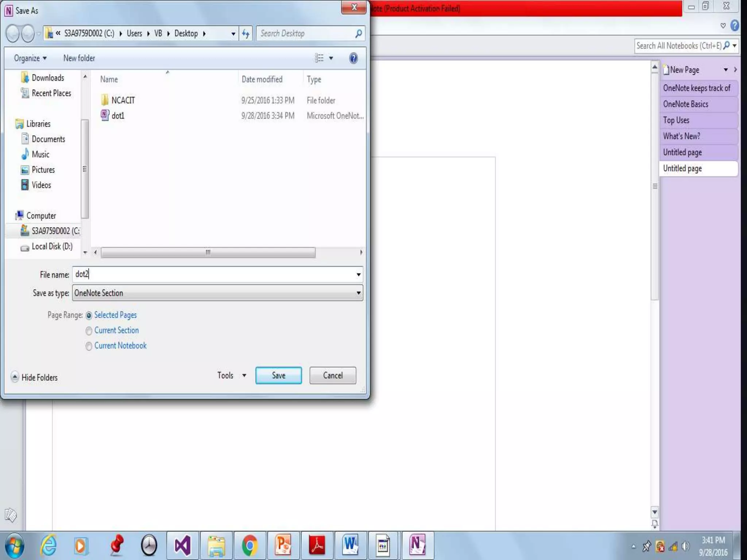The height and width of the screenshot is (560, 747).
Task: Switch to the Top Uses page tab
Action: (676, 120)
